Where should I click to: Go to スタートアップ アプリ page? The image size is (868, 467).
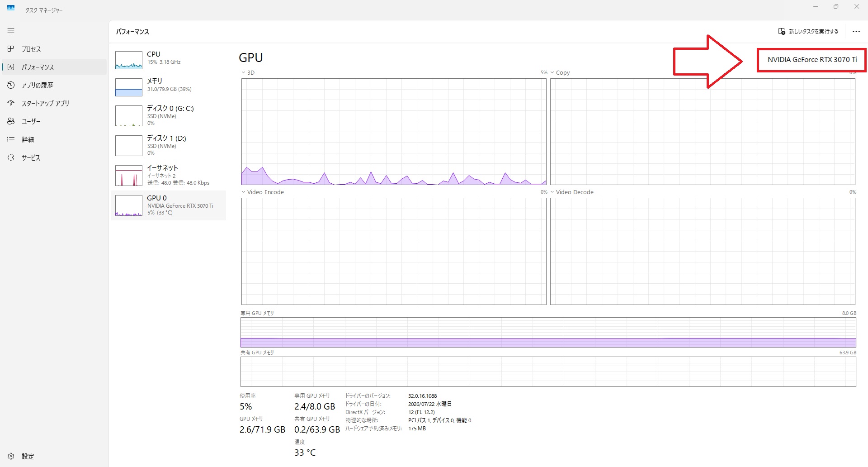[54, 103]
